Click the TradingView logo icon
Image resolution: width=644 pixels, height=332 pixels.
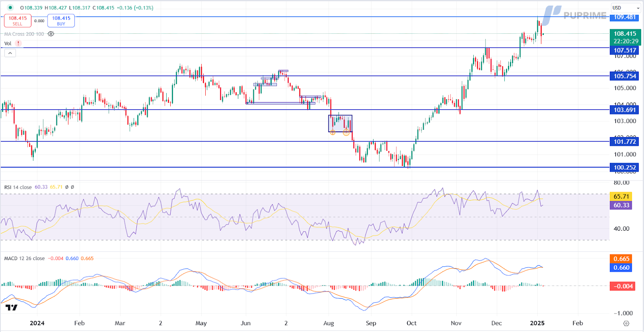coord(12,308)
